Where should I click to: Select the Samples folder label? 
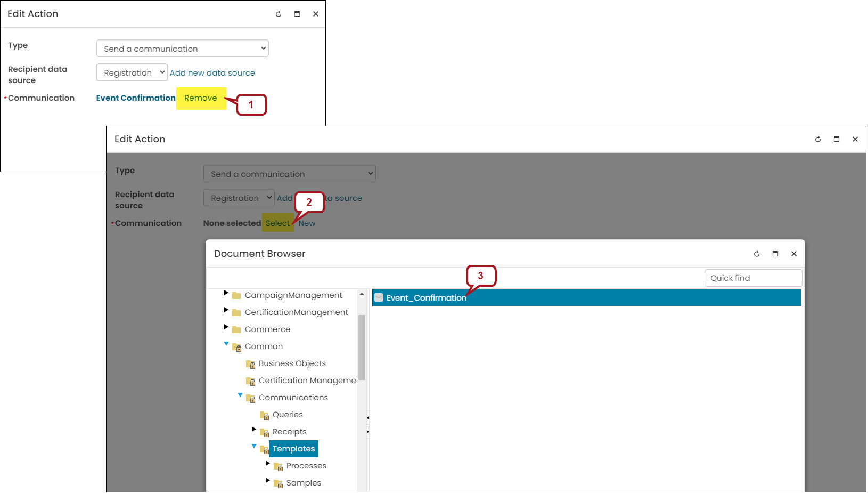pos(304,483)
